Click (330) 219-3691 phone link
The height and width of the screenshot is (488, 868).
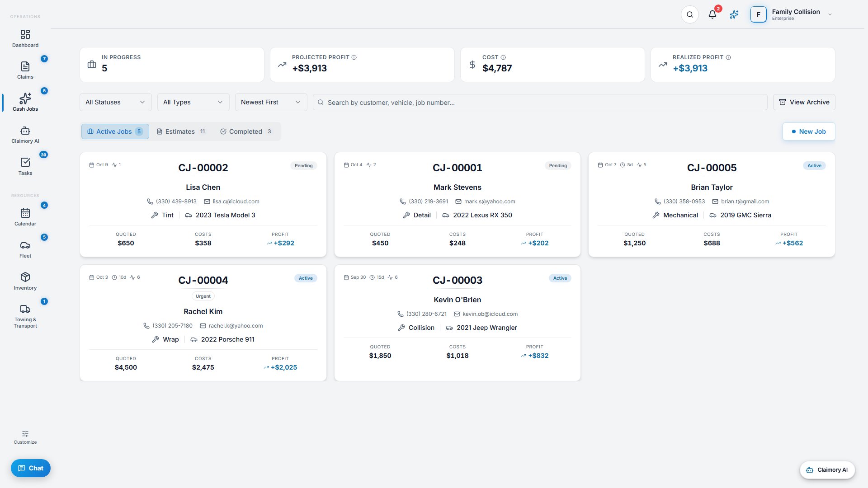click(429, 202)
